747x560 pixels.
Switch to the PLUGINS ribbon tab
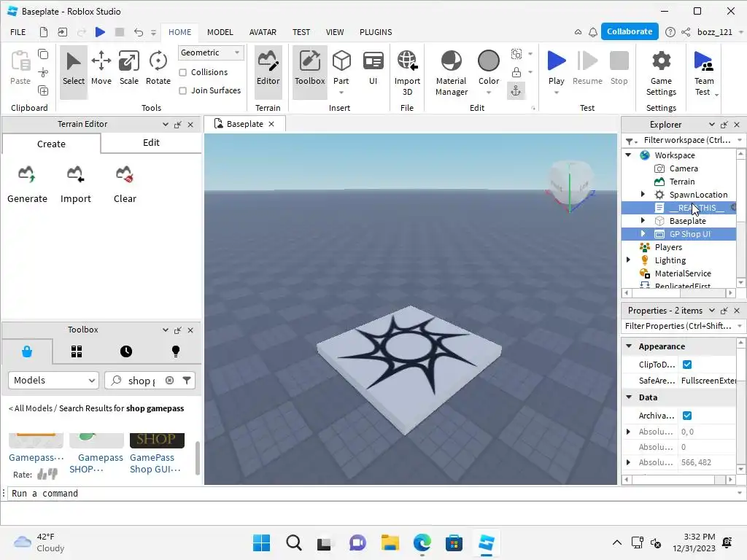(x=376, y=32)
